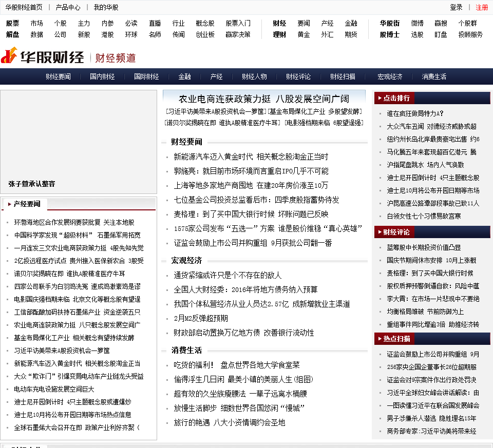Switch to 消费生活 channel tab
The width and height of the screenshot is (493, 448).
(434, 76)
